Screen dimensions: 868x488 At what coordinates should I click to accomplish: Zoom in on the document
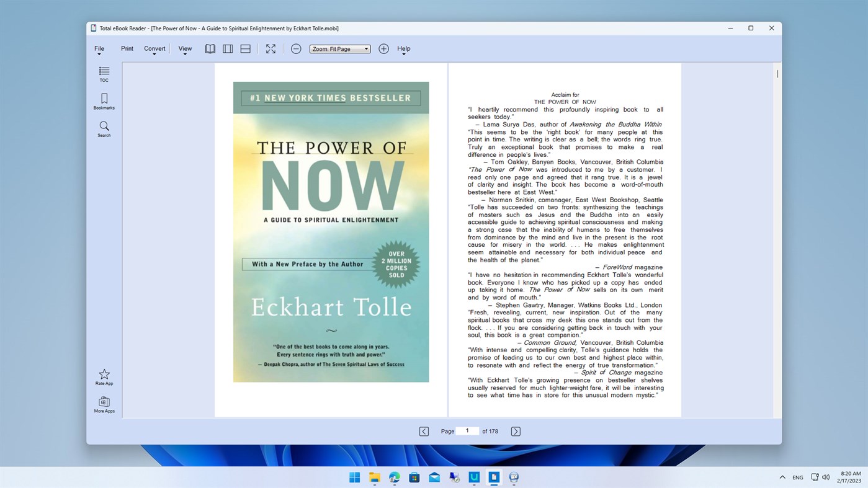click(383, 48)
